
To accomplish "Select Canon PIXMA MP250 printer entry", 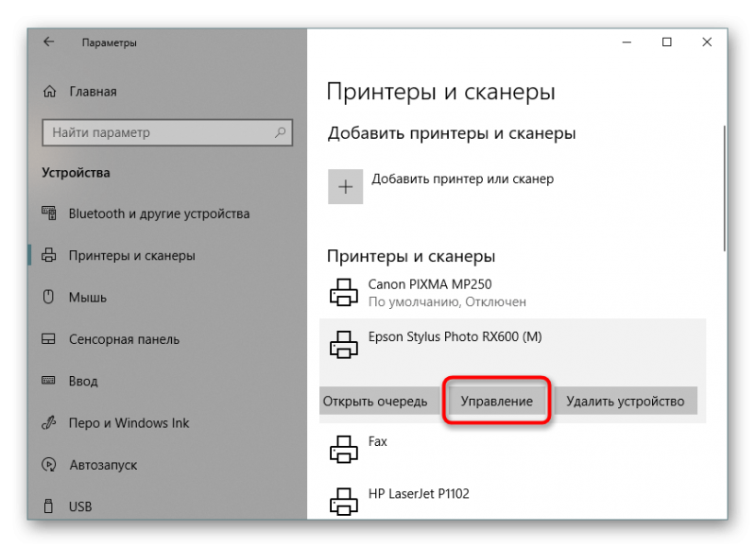I will (512, 292).
